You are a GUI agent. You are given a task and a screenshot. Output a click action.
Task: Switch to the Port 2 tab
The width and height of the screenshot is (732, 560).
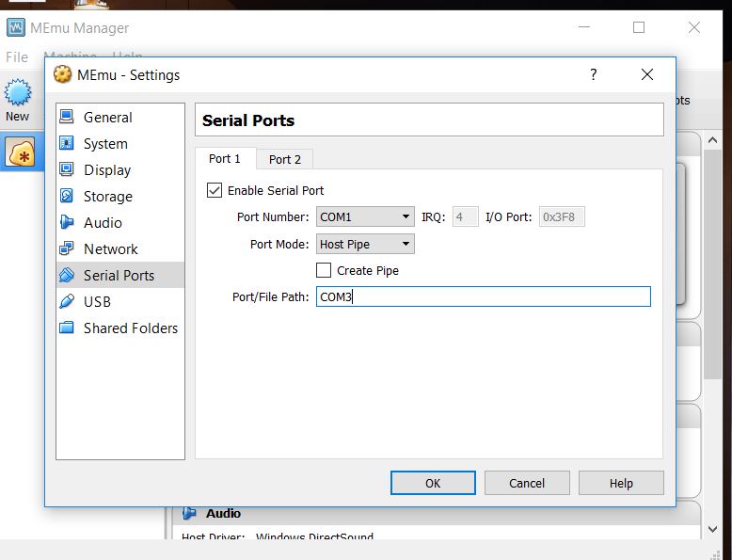click(285, 159)
